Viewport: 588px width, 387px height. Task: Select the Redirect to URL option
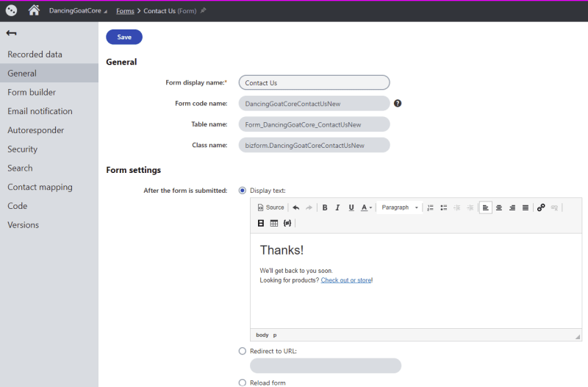[x=243, y=351]
